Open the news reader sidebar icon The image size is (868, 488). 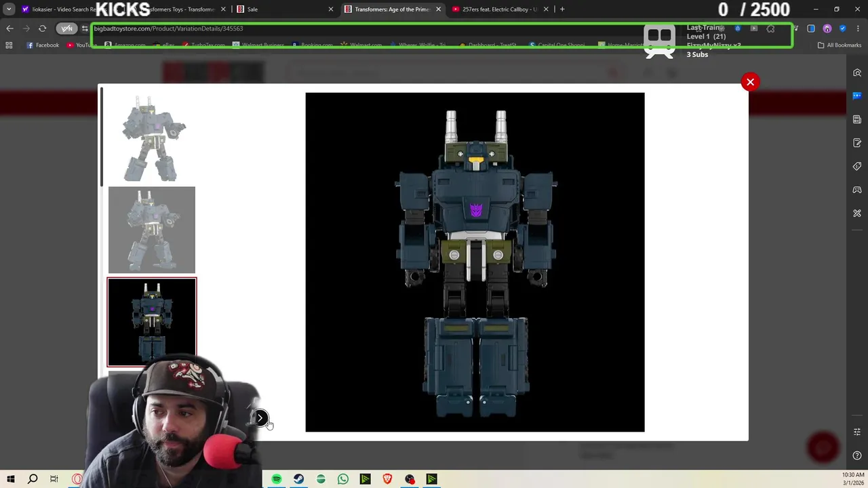pyautogui.click(x=857, y=119)
